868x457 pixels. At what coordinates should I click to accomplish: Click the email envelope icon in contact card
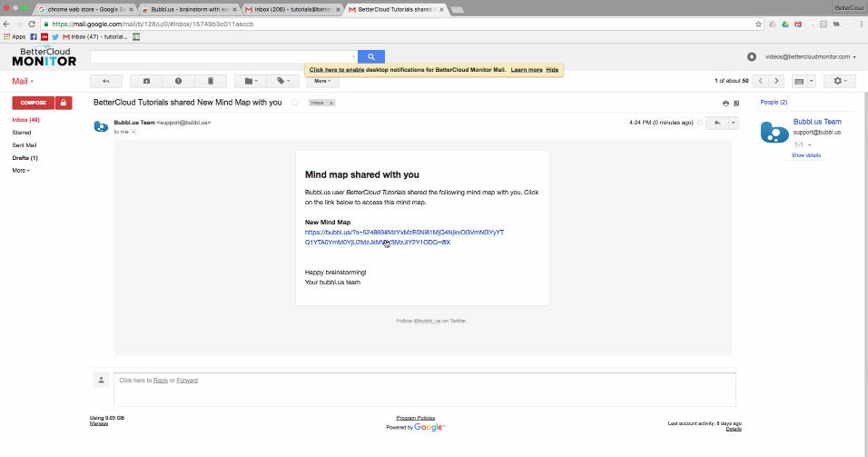click(x=799, y=144)
